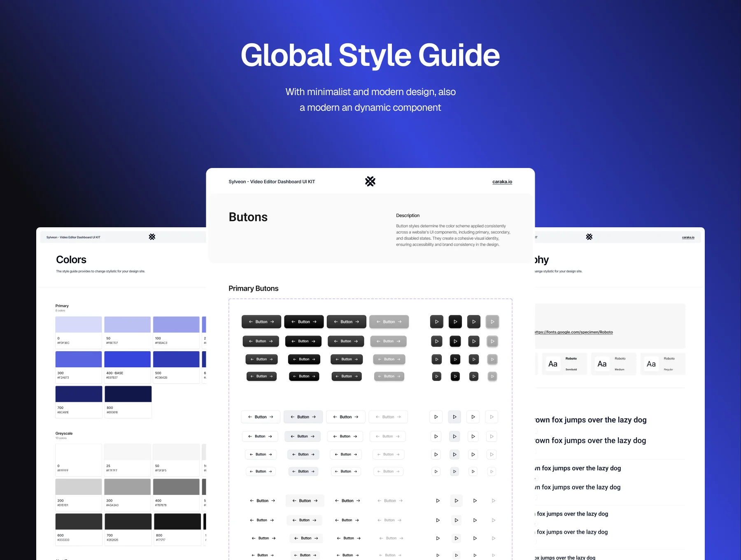Click the disabled gray play icon in the second row
The width and height of the screenshot is (741, 560).
(492, 341)
